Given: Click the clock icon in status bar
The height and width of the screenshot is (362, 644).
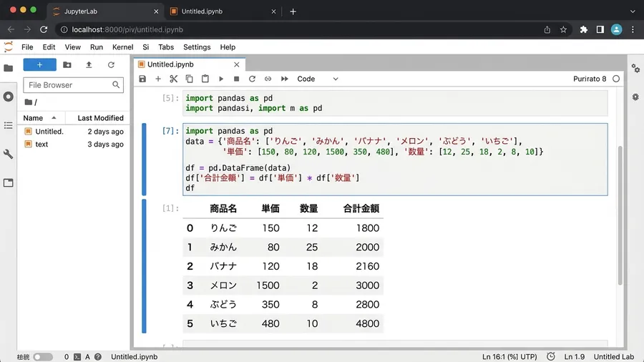Looking at the screenshot, I should point(551,357).
